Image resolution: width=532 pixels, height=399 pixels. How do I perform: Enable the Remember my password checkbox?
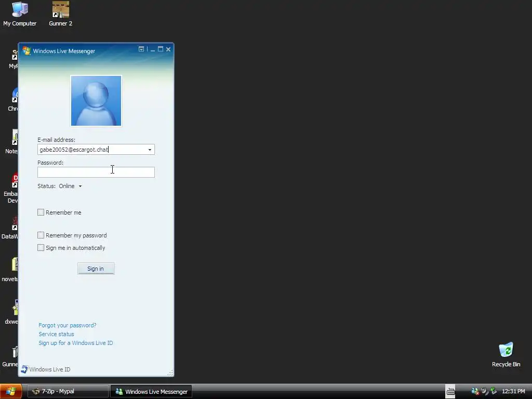[x=41, y=235]
